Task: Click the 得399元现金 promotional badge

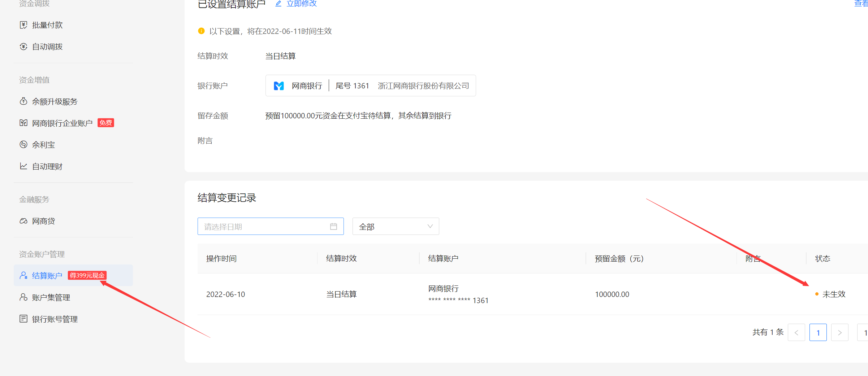Action: point(87,276)
